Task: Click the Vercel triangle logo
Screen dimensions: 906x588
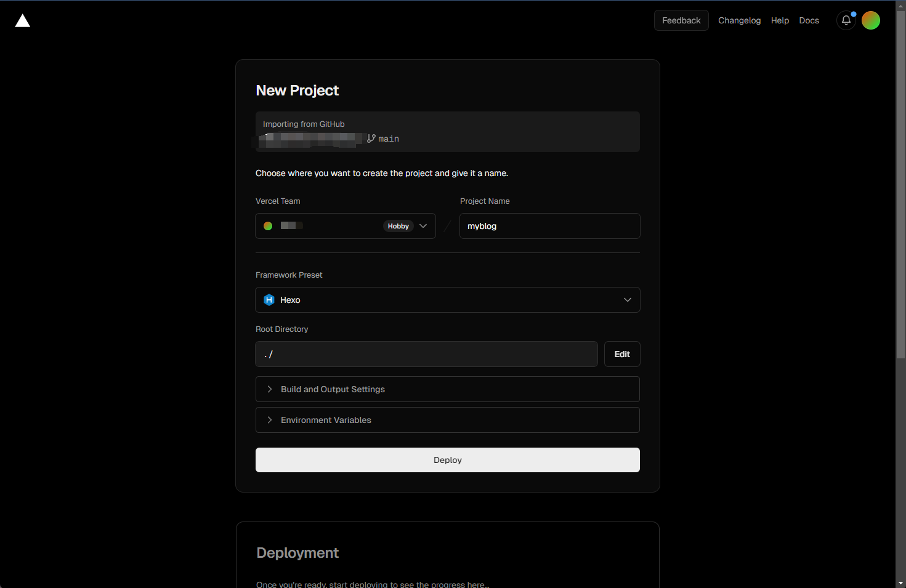Action: coord(23,21)
